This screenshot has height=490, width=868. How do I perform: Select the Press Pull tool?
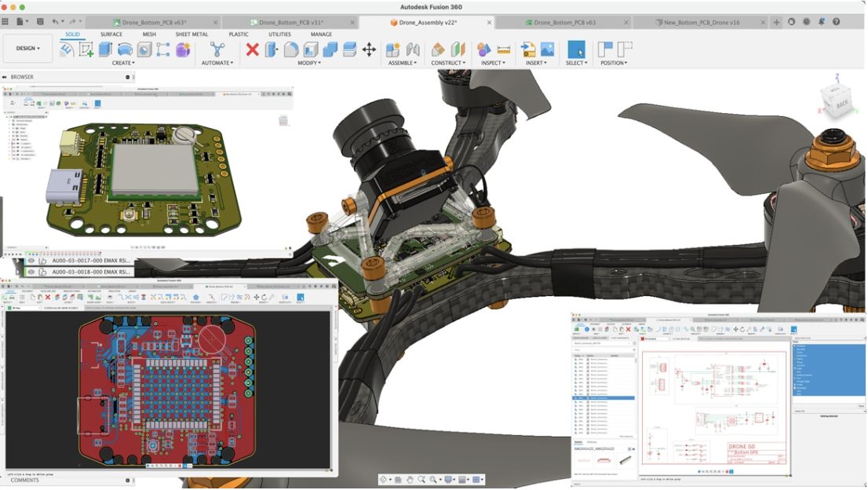point(270,48)
